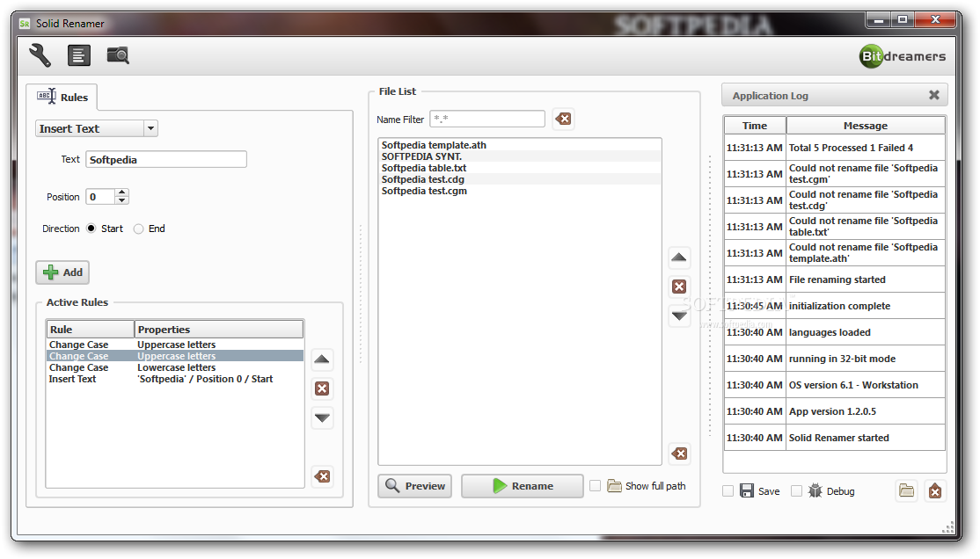Select file Softpedia template.ath
This screenshot has height=559, width=980.
(520, 145)
